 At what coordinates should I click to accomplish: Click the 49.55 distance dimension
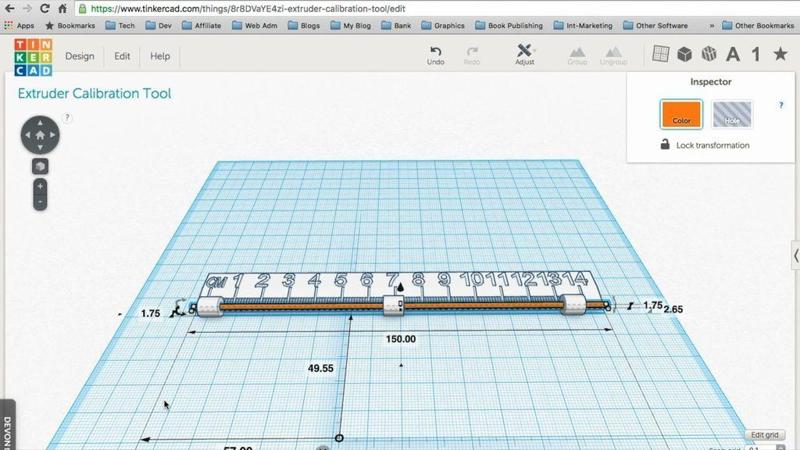pyautogui.click(x=320, y=368)
